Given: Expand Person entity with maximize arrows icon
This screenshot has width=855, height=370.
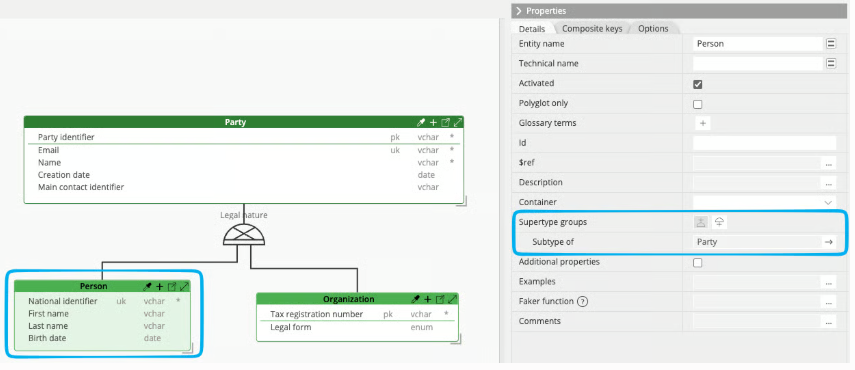Looking at the screenshot, I should point(184,287).
